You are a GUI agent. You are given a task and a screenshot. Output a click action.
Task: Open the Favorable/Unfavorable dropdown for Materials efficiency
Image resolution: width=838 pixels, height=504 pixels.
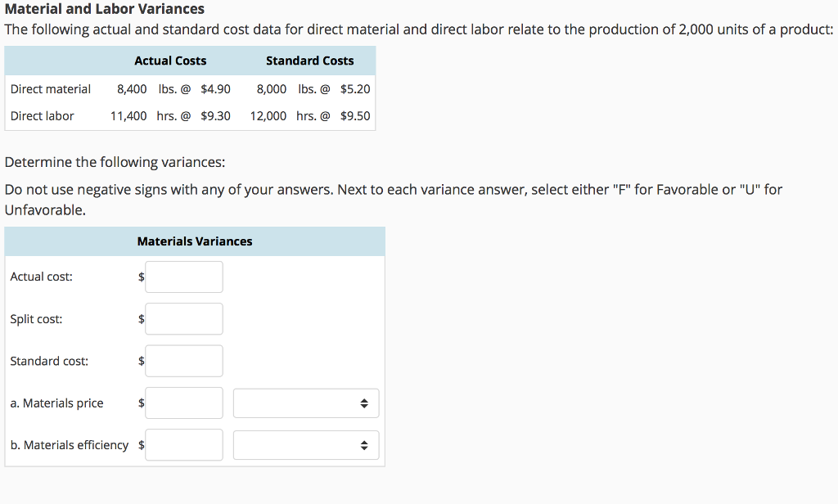[305, 444]
